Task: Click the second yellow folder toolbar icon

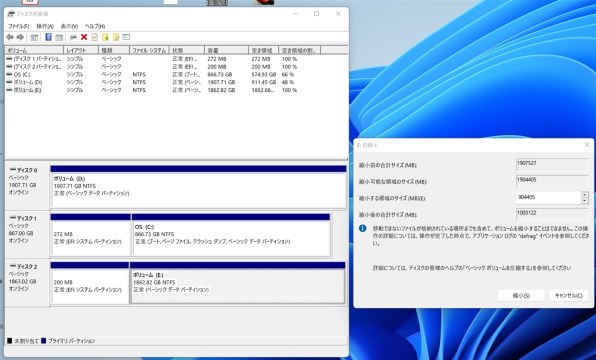Action: click(x=116, y=37)
